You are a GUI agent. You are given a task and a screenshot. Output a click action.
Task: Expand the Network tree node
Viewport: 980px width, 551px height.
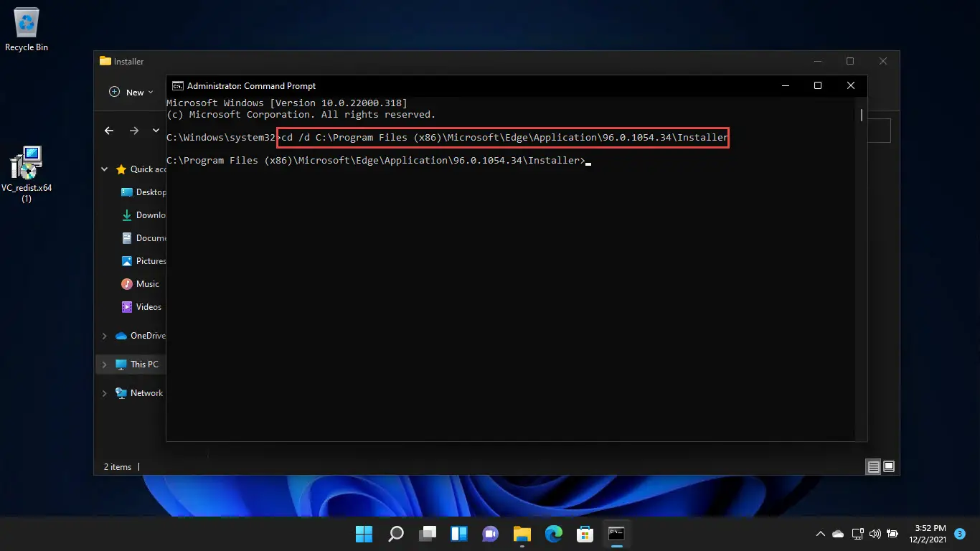tap(105, 393)
